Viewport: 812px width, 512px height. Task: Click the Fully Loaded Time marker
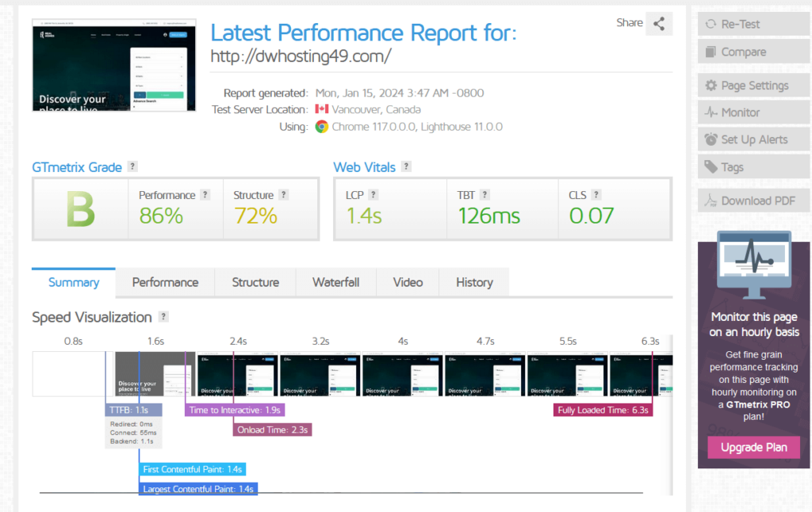coord(601,410)
